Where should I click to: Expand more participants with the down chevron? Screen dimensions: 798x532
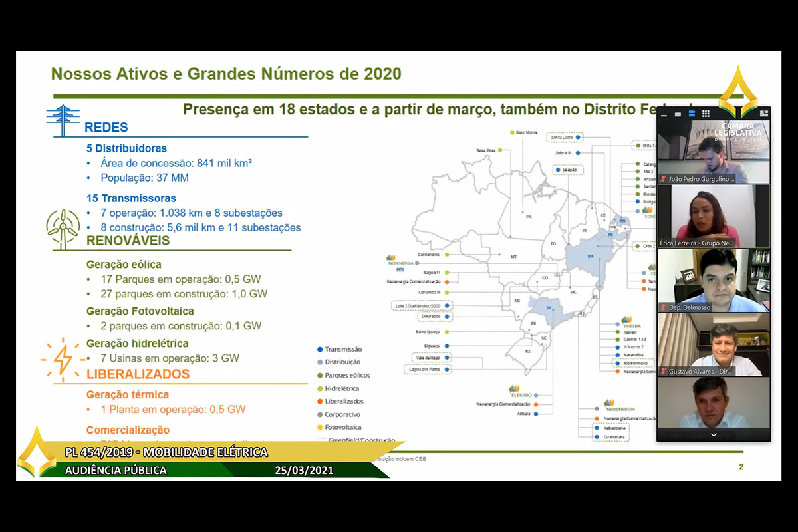pos(714,435)
